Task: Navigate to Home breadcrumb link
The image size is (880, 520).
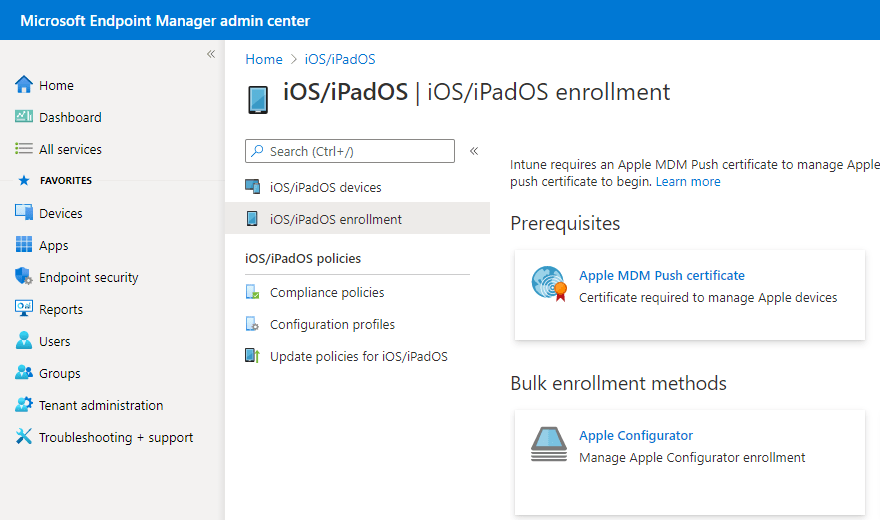Action: coord(264,59)
